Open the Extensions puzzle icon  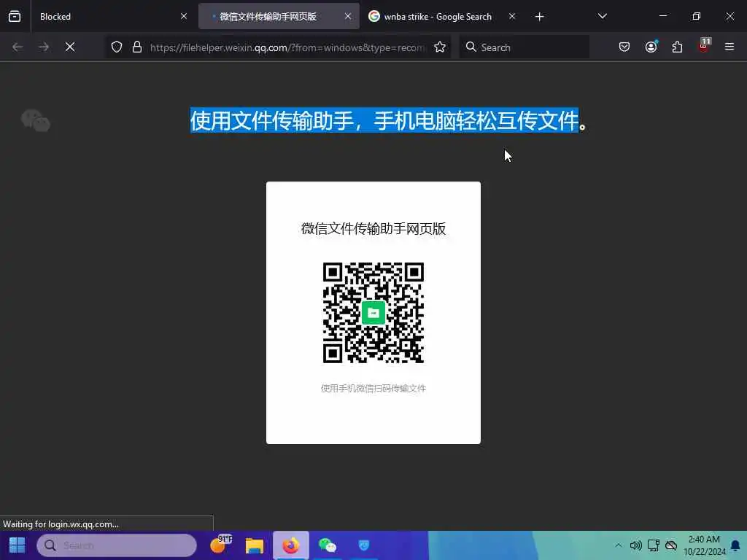(677, 47)
